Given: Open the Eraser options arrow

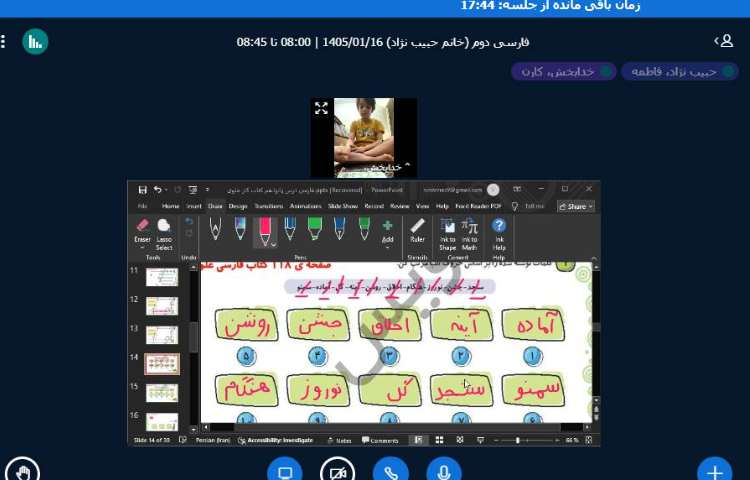Looking at the screenshot, I should [143, 248].
